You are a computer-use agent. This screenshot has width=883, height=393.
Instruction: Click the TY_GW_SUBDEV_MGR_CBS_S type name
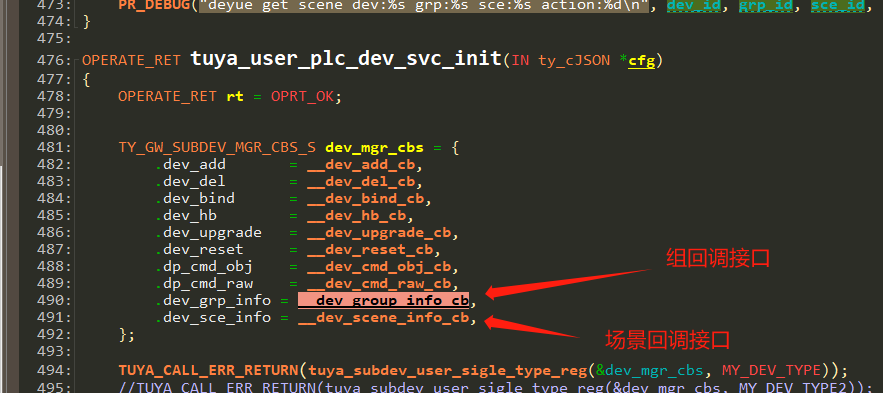point(217,148)
